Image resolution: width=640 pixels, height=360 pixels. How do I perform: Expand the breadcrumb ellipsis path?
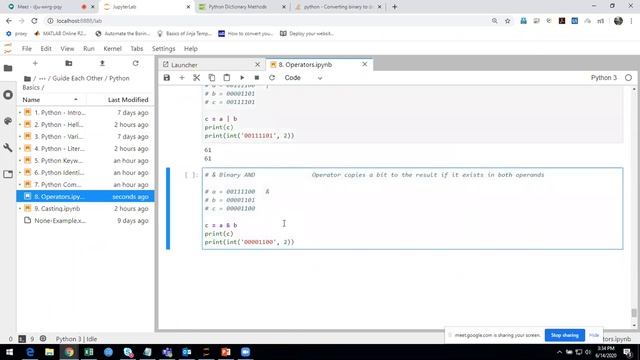click(x=42, y=78)
